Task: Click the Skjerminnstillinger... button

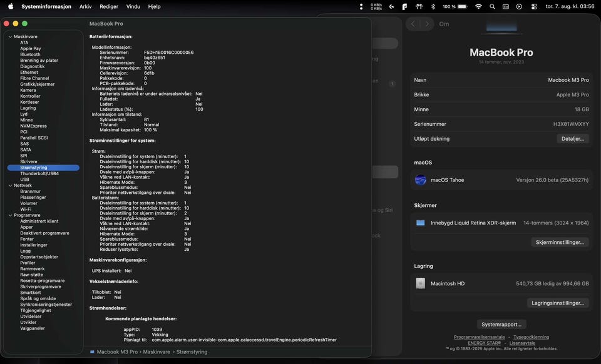Action: tap(560, 242)
